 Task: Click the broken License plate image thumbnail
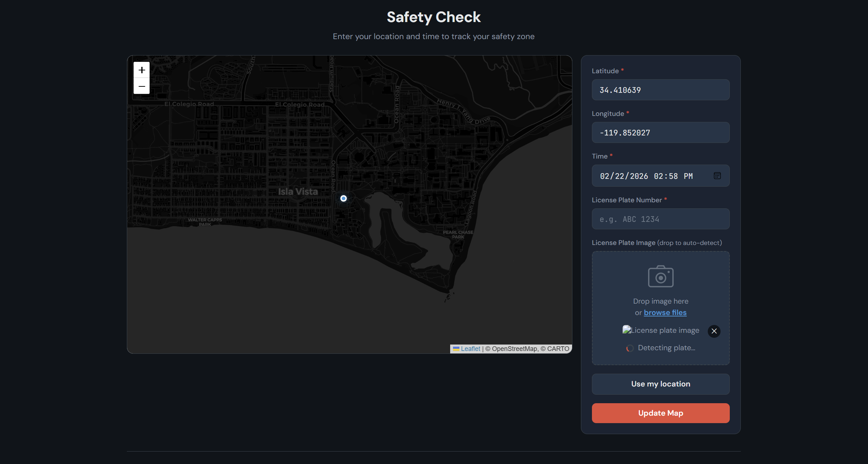pyautogui.click(x=626, y=330)
